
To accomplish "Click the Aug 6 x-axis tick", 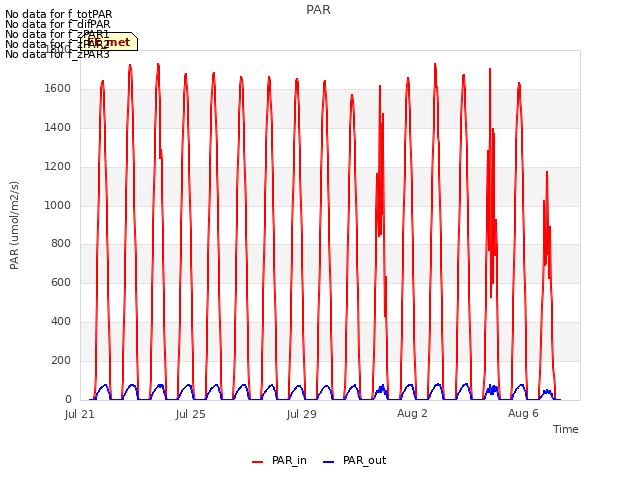I will [523, 413].
